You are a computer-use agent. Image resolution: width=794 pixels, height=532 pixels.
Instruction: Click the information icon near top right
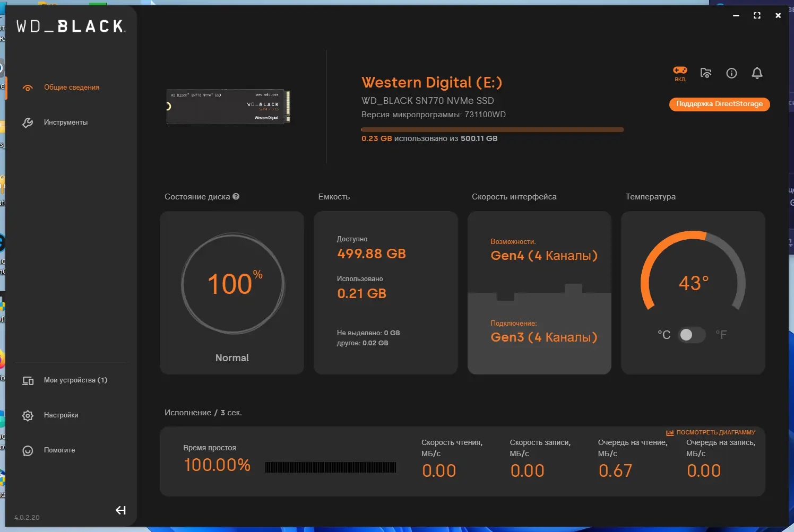[731, 73]
